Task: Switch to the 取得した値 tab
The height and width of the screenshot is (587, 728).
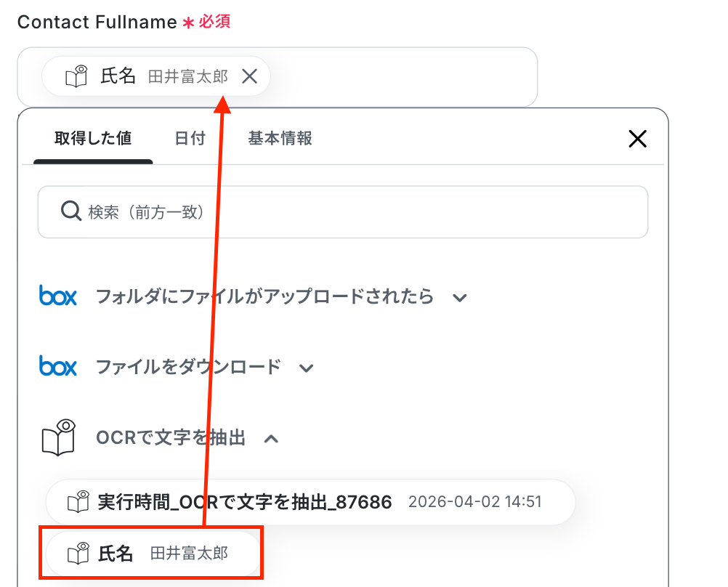Action: [93, 138]
